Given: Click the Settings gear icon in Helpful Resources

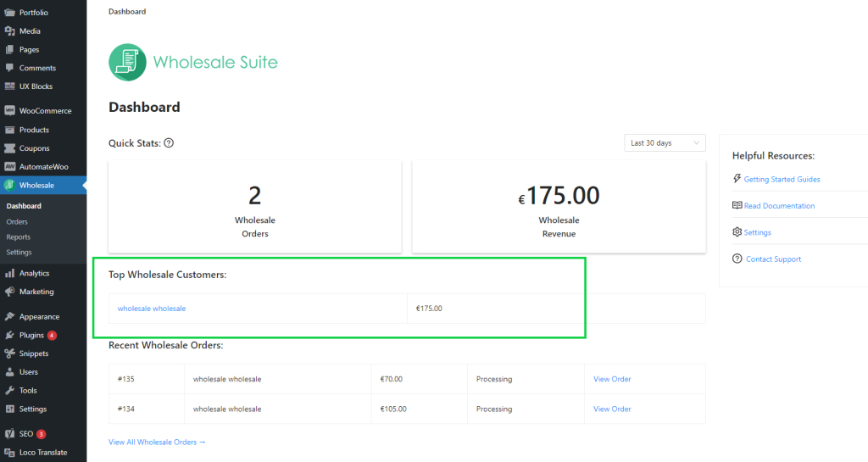Looking at the screenshot, I should coord(737,232).
